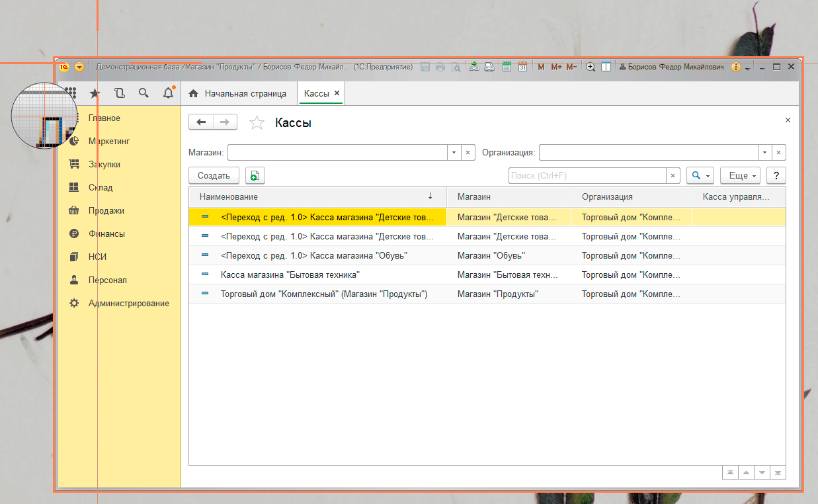Click the magnifier search icon in top panel
Viewport: 818px width, 504px height.
[x=143, y=93]
